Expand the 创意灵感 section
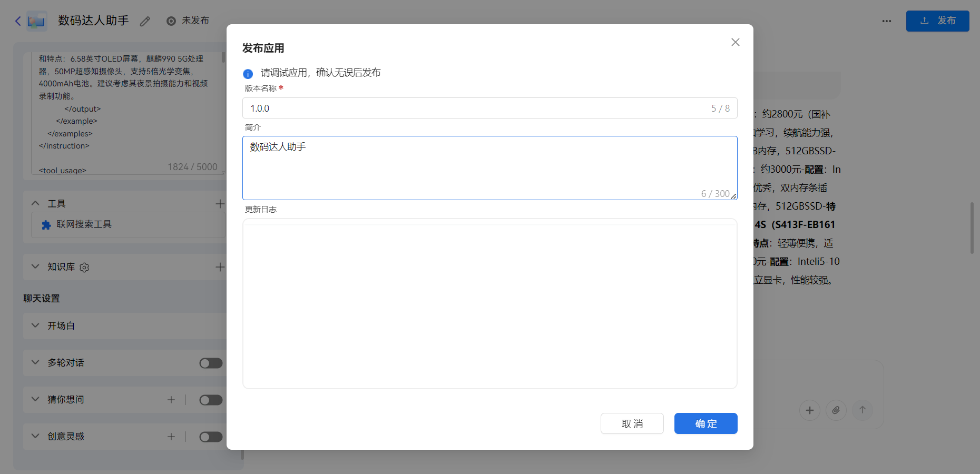 tap(35, 436)
